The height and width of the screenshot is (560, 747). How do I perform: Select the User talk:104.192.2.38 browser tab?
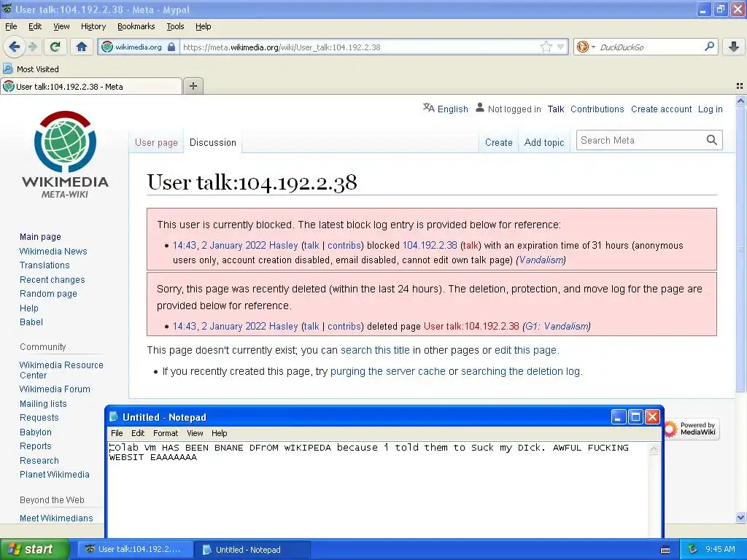91,87
